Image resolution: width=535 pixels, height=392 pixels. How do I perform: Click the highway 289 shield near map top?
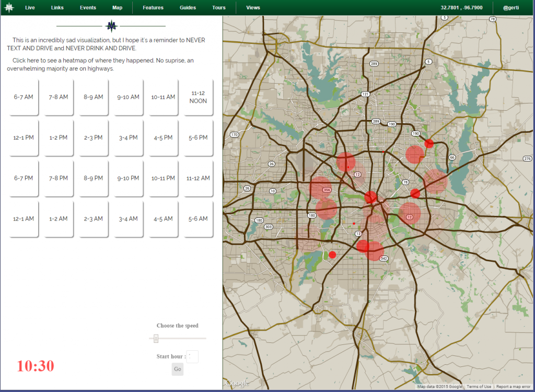[374, 64]
